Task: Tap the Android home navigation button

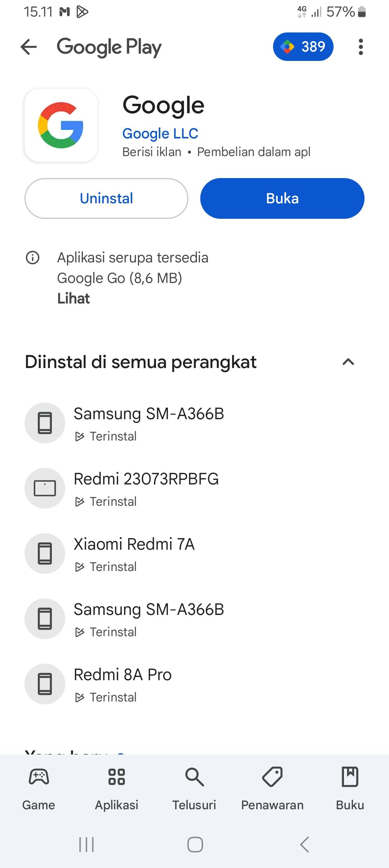Action: click(194, 843)
